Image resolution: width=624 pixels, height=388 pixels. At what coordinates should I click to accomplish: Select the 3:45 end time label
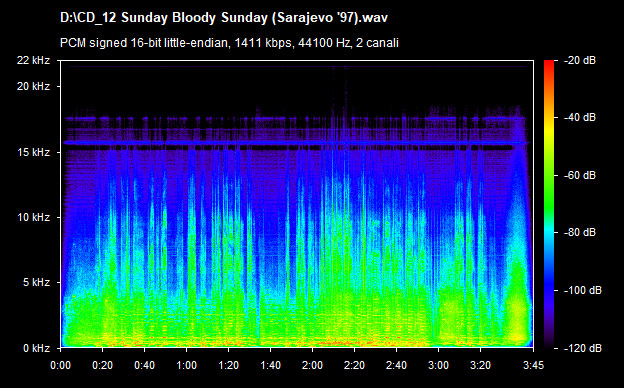coord(533,365)
